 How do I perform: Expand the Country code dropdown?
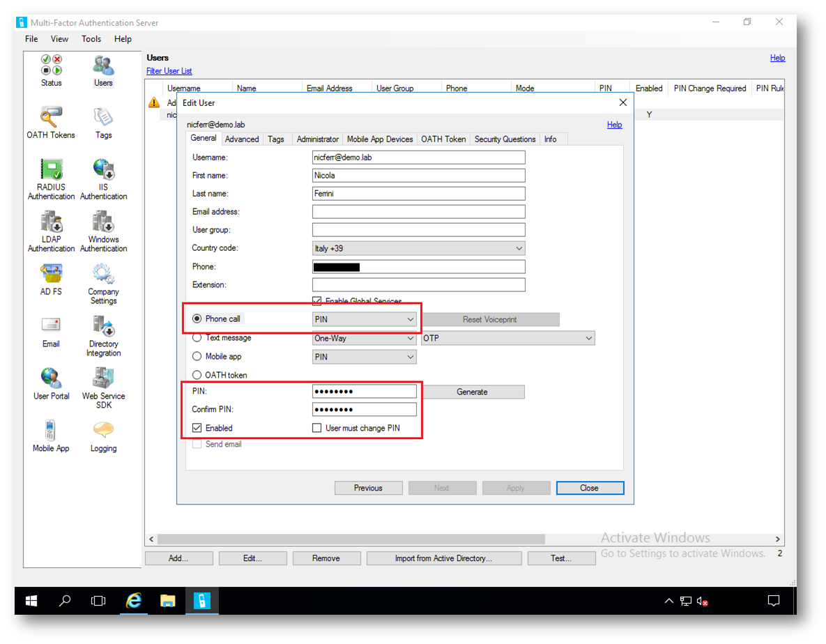coord(418,248)
